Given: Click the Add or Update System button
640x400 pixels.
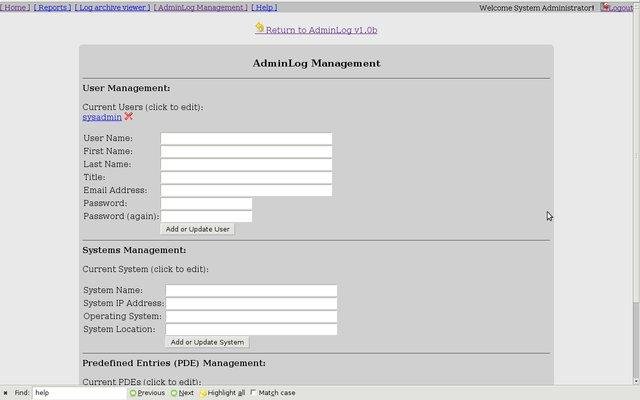Looking at the screenshot, I should pyautogui.click(x=207, y=342).
